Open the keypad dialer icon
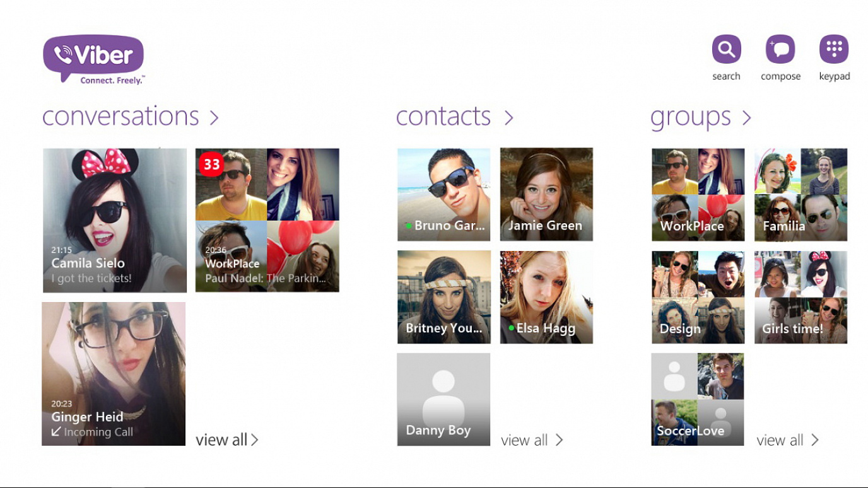 [834, 50]
